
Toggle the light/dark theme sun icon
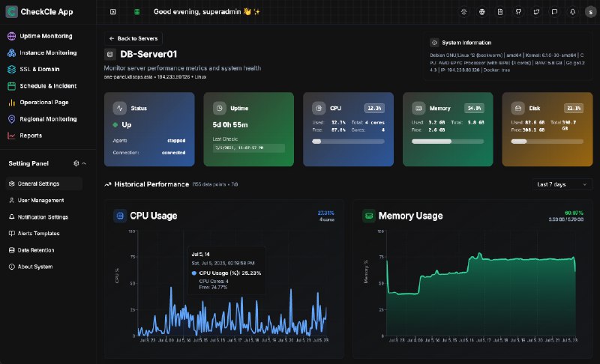click(x=463, y=12)
